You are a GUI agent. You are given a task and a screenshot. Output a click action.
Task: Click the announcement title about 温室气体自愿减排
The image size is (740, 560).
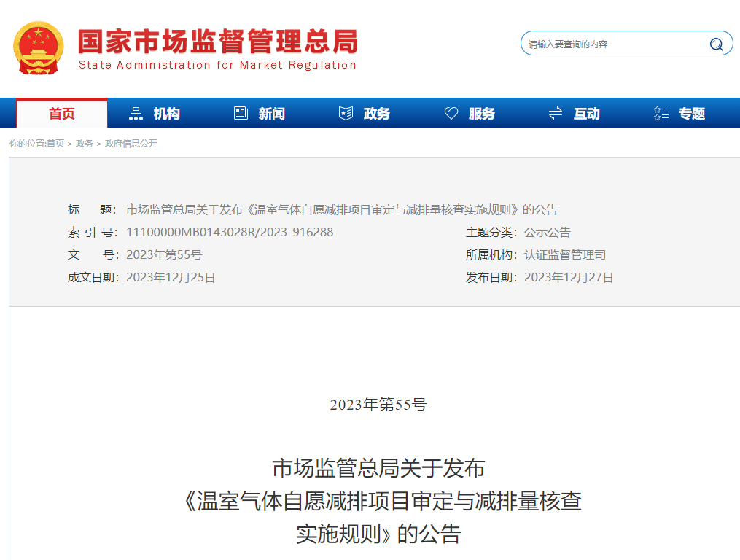pos(343,209)
